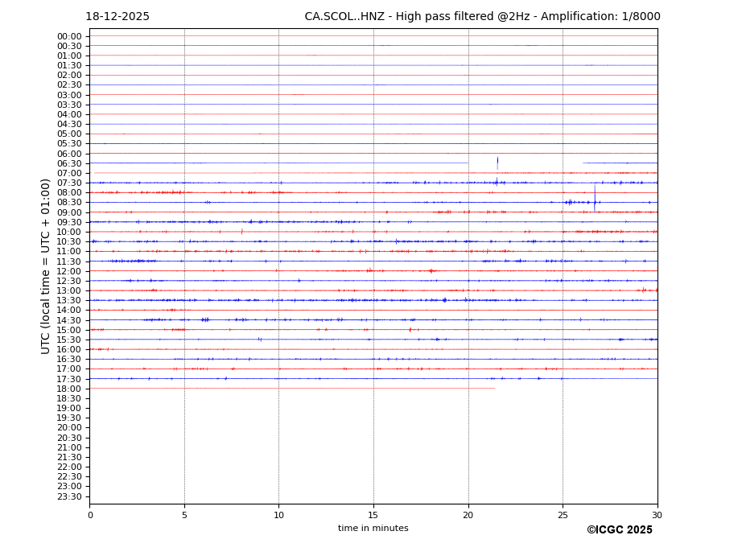Select the 00:00 time row label
Image resolution: width=746 pixels, height=560 pixels.
pyautogui.click(x=69, y=36)
